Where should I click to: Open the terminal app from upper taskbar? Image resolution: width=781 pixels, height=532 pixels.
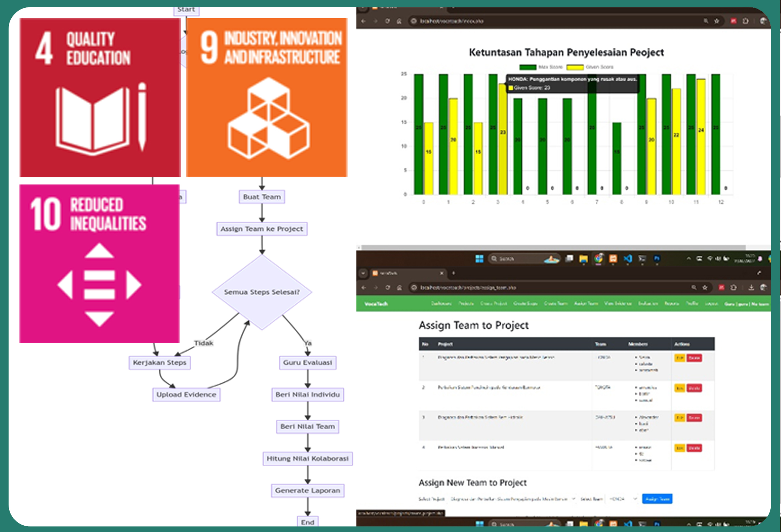tap(642, 259)
